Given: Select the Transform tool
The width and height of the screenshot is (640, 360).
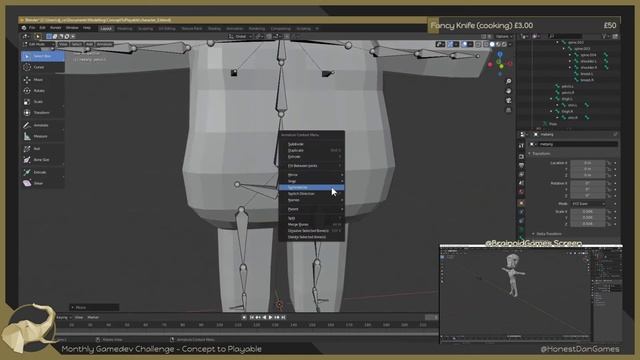Looking at the screenshot, I should click(x=42, y=113).
